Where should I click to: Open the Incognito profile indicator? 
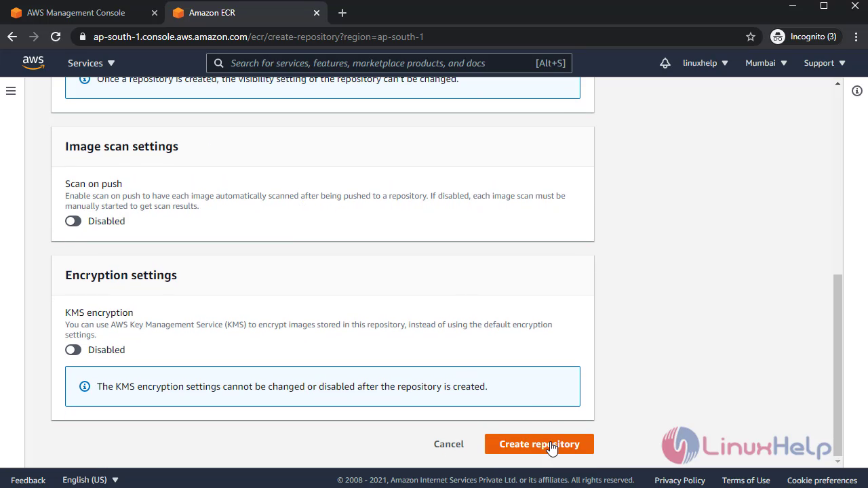(x=804, y=37)
